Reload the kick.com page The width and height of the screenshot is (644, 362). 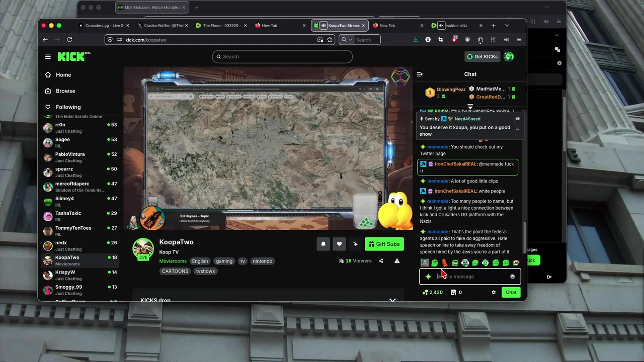[69, 40]
